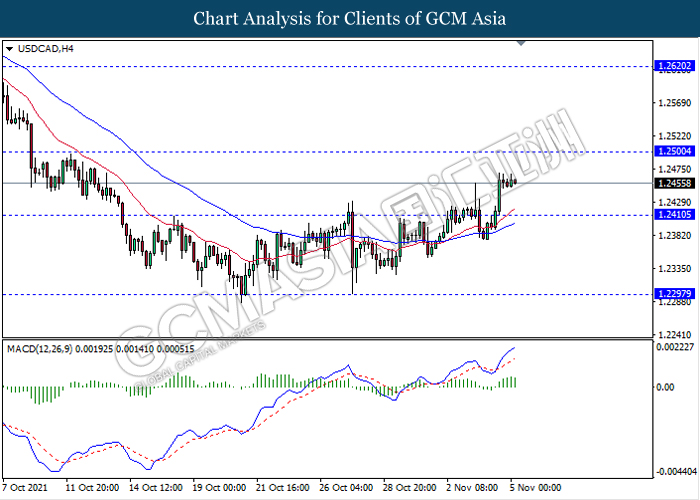Click the USDCAD,H4 symbol label

point(46,49)
